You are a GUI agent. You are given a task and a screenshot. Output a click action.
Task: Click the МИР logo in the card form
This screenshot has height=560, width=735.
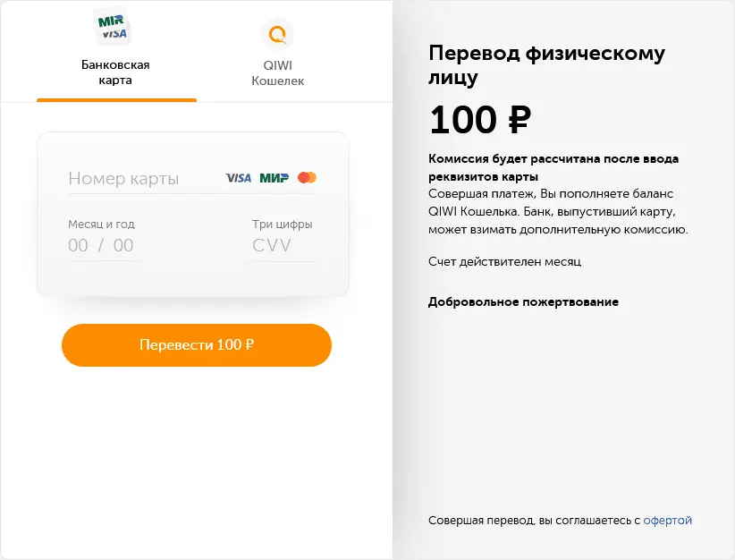click(274, 178)
